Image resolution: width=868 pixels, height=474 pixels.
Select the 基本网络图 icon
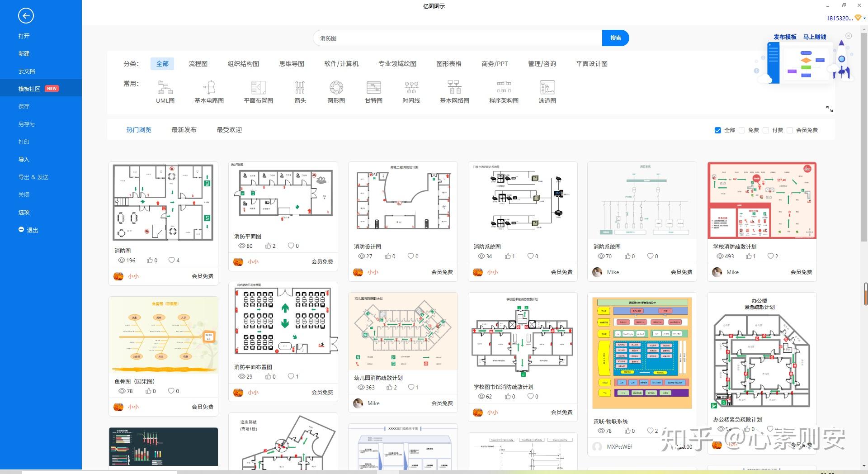(x=454, y=87)
